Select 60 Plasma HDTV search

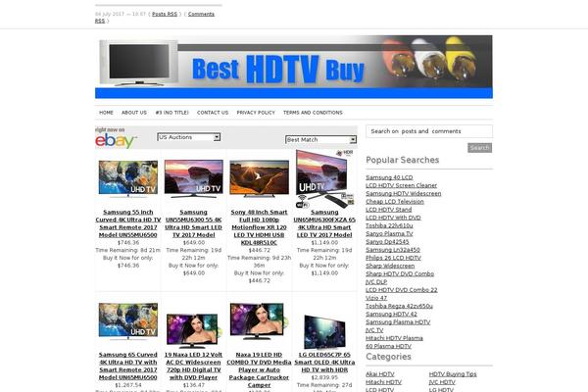tap(388, 346)
